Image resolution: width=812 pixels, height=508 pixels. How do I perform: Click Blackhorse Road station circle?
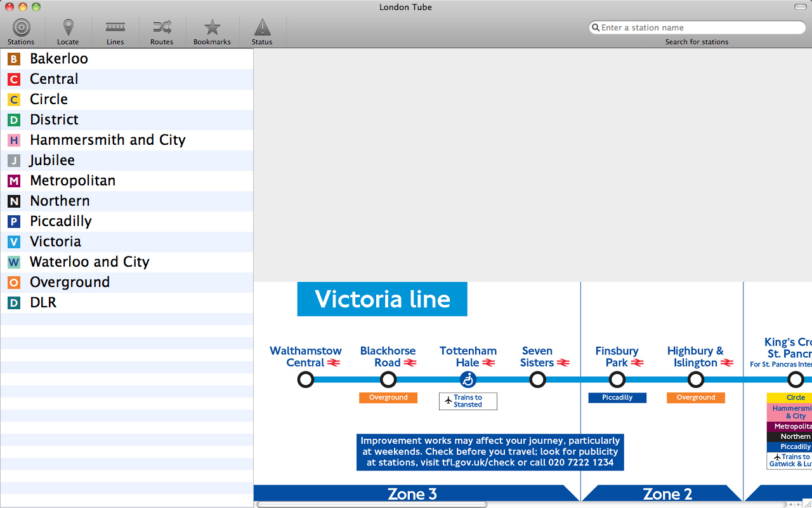[388, 380]
